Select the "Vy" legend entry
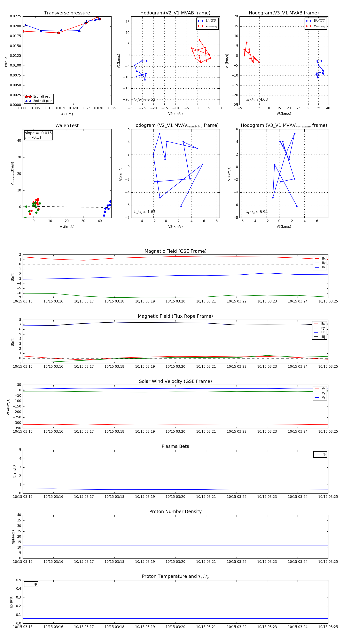This screenshot has width=351, height=644. click(x=320, y=393)
